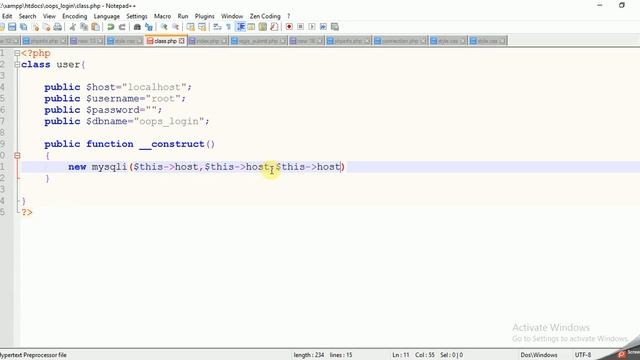The height and width of the screenshot is (360, 640).
Task: Click the Zoom In toolbar icon
Action: [x=164, y=27]
